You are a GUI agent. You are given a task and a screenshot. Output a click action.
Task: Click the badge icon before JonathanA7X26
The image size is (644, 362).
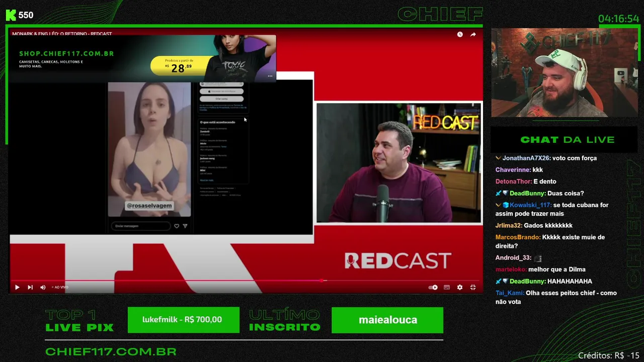coord(498,158)
